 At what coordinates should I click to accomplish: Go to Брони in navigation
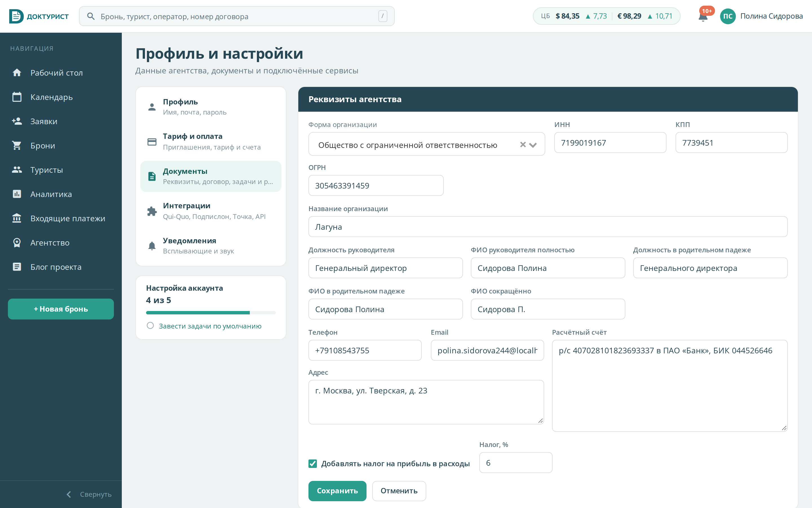[61, 145]
